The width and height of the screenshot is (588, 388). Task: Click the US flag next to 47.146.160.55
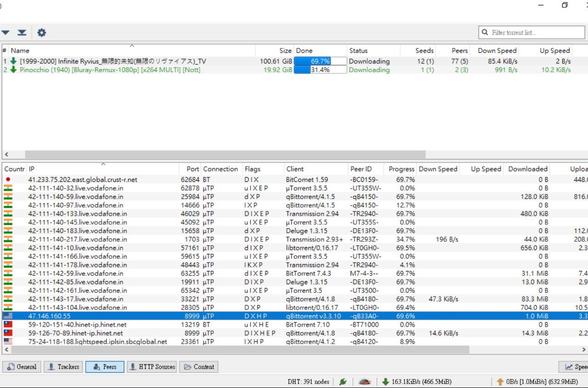pos(8,316)
